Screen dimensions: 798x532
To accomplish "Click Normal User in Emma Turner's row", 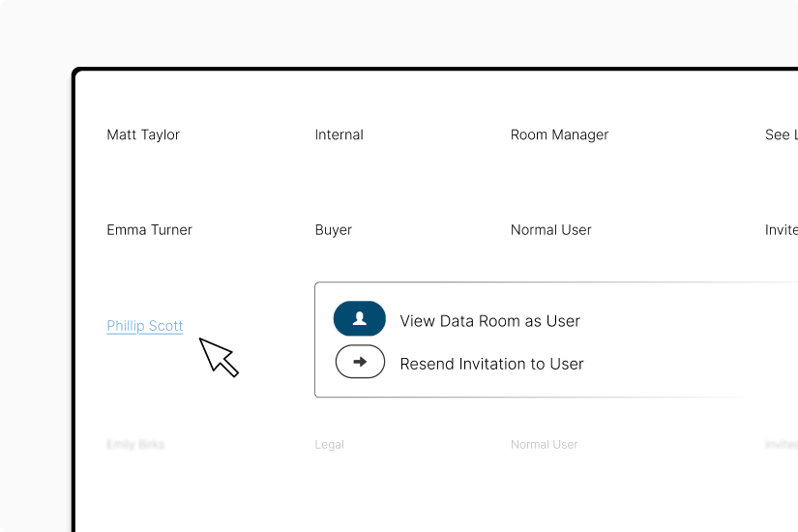I will pyautogui.click(x=550, y=230).
